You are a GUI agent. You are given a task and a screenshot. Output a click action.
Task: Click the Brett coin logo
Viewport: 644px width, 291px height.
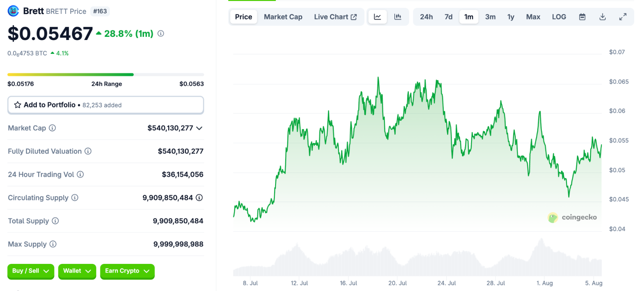click(13, 11)
